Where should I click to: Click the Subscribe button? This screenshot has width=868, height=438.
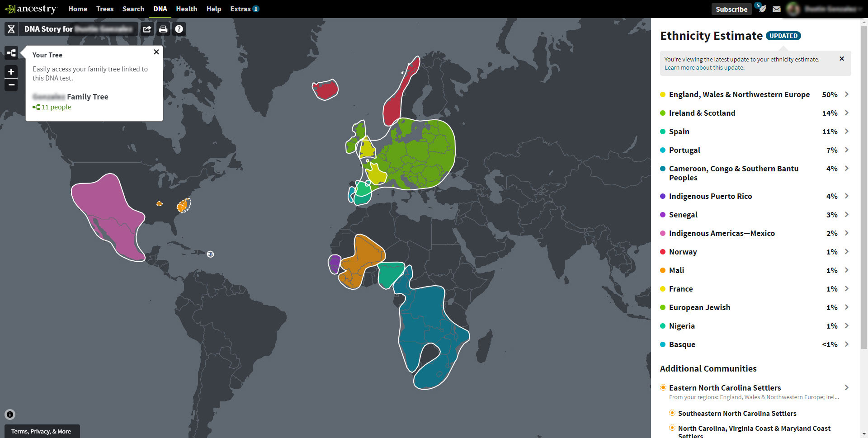tap(731, 9)
